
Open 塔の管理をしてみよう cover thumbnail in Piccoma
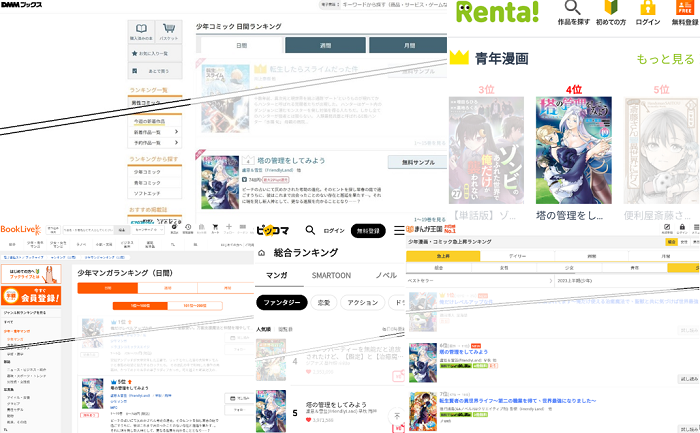(x=271, y=411)
